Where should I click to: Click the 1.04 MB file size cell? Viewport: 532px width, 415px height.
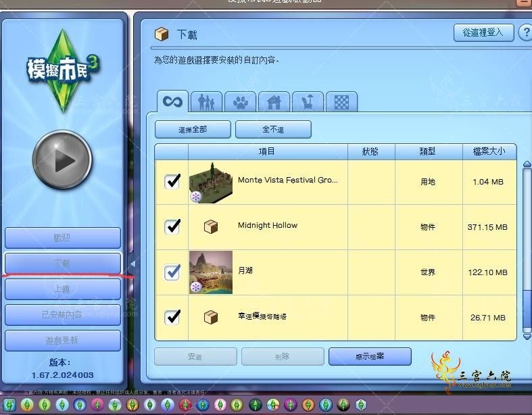tap(488, 182)
